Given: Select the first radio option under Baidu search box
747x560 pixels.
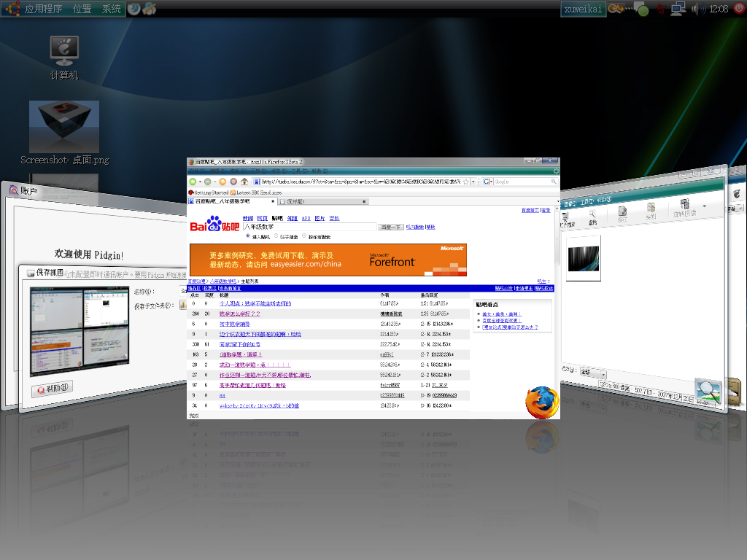Looking at the screenshot, I should click(x=248, y=236).
